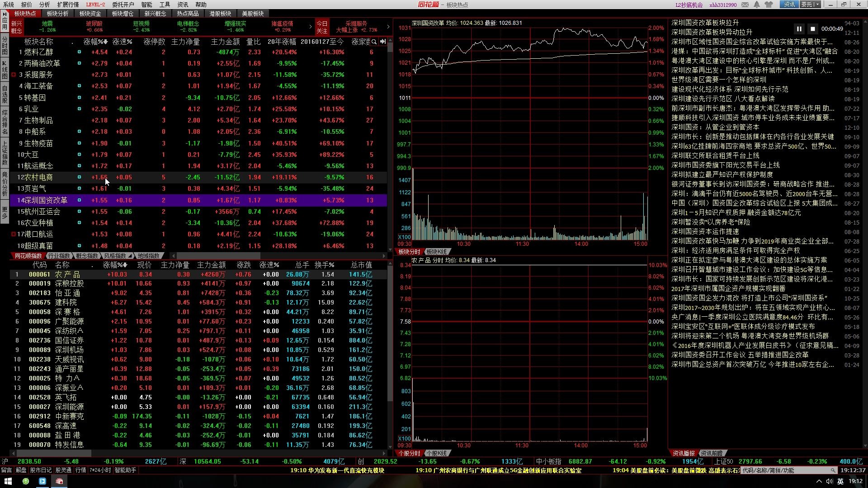Click the 资讯 button in title bar
This screenshot has height=488, width=868.
click(789, 5)
